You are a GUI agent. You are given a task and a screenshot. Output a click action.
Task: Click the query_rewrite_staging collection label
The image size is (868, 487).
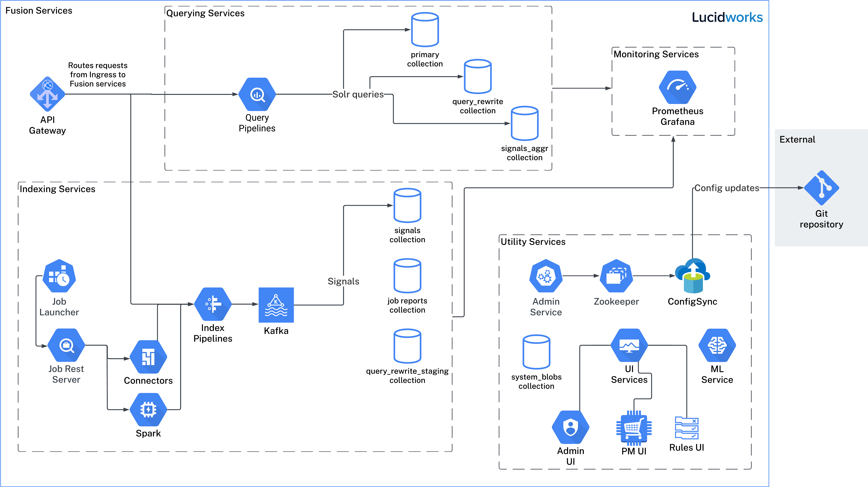407,376
